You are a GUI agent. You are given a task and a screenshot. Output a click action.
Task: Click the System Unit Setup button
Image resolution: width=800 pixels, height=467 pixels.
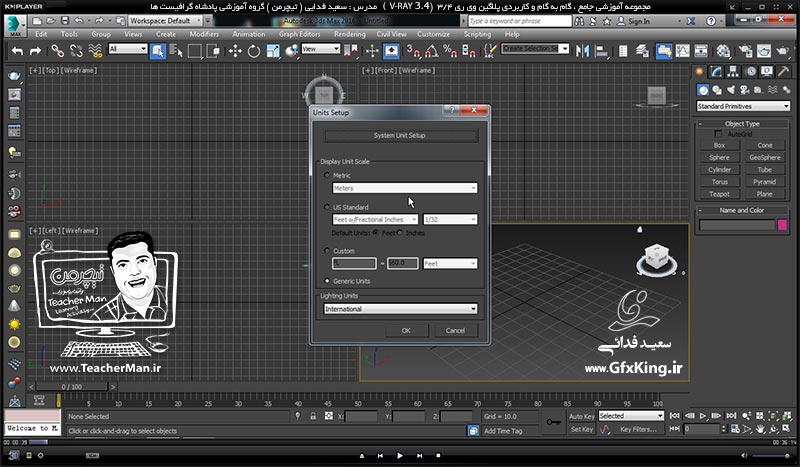coord(401,136)
